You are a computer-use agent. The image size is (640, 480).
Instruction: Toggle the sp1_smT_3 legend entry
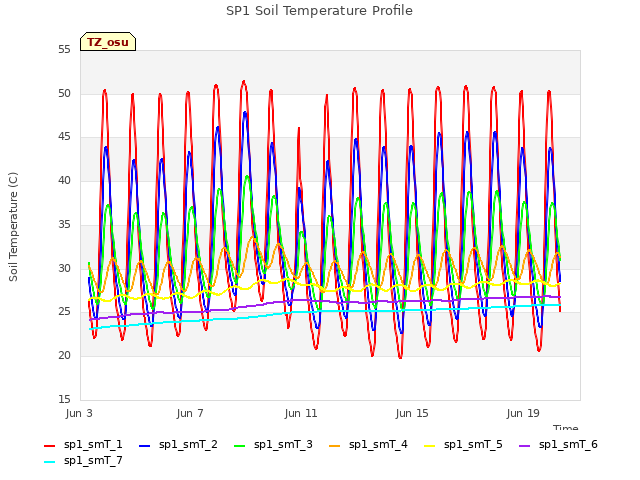[x=273, y=445]
